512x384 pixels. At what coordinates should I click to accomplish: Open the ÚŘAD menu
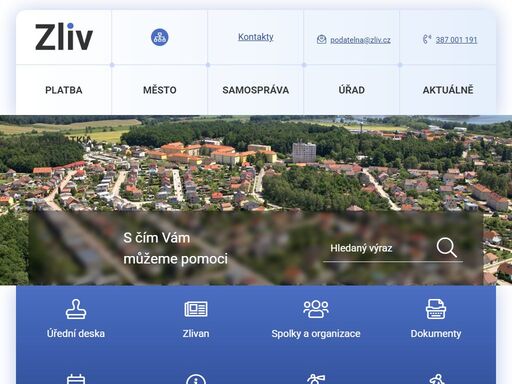coord(352,90)
